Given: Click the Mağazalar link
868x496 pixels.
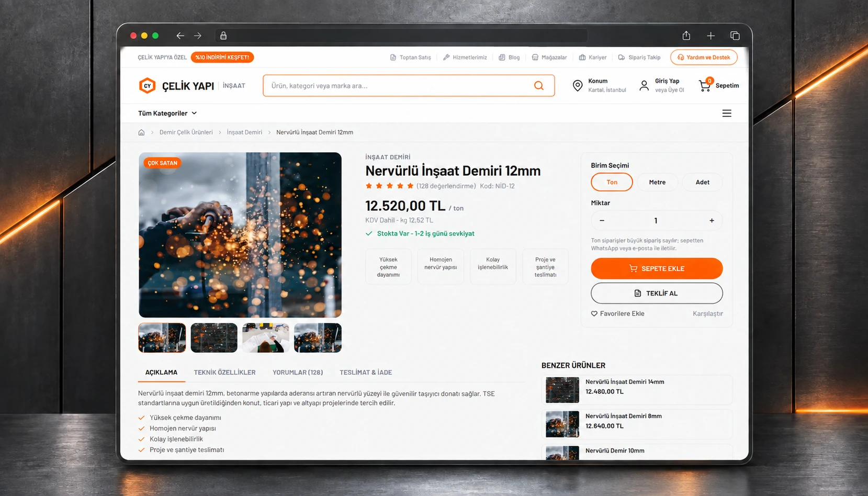Looking at the screenshot, I should tap(549, 57).
